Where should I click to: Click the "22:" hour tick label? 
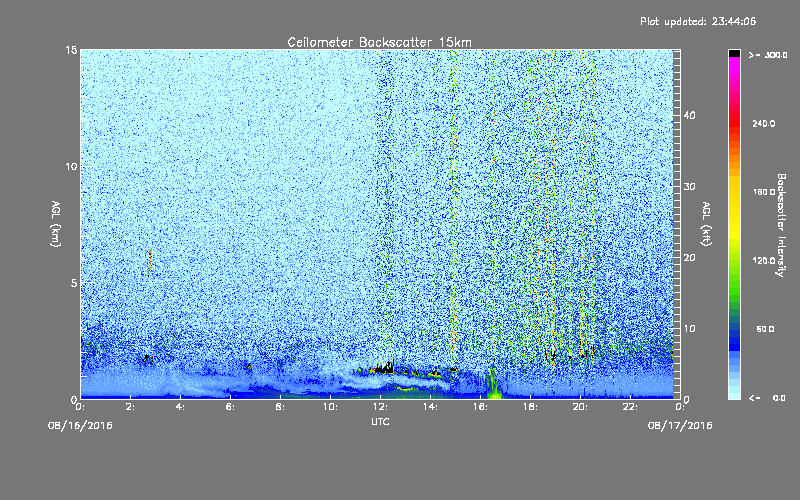(x=631, y=407)
